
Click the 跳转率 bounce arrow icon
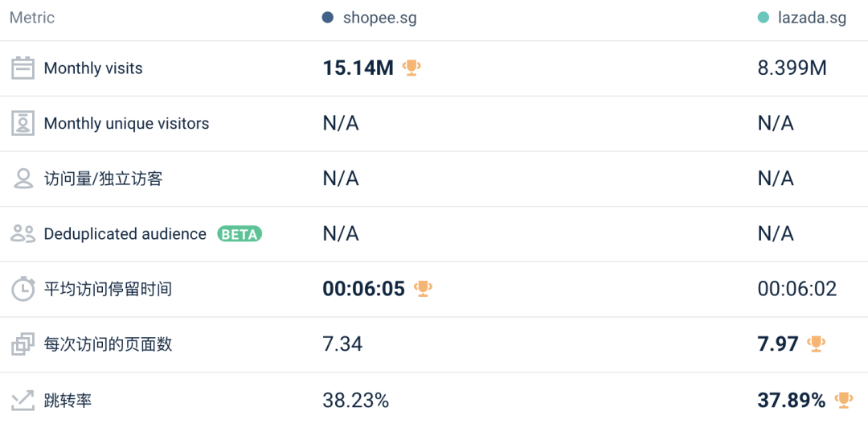click(x=23, y=399)
